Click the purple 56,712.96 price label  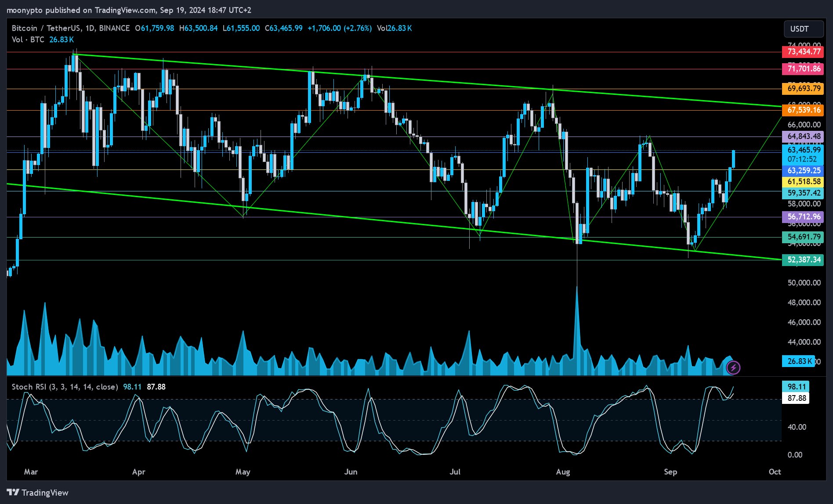804,217
